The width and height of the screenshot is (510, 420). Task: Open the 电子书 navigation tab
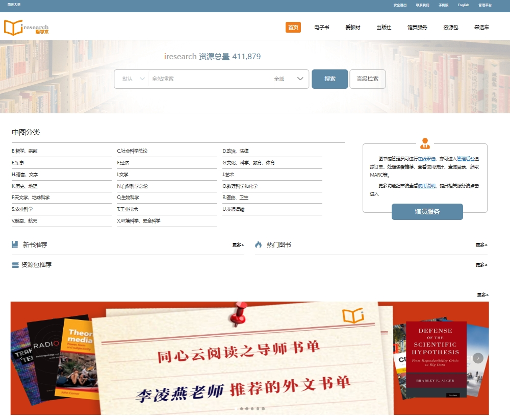click(322, 28)
